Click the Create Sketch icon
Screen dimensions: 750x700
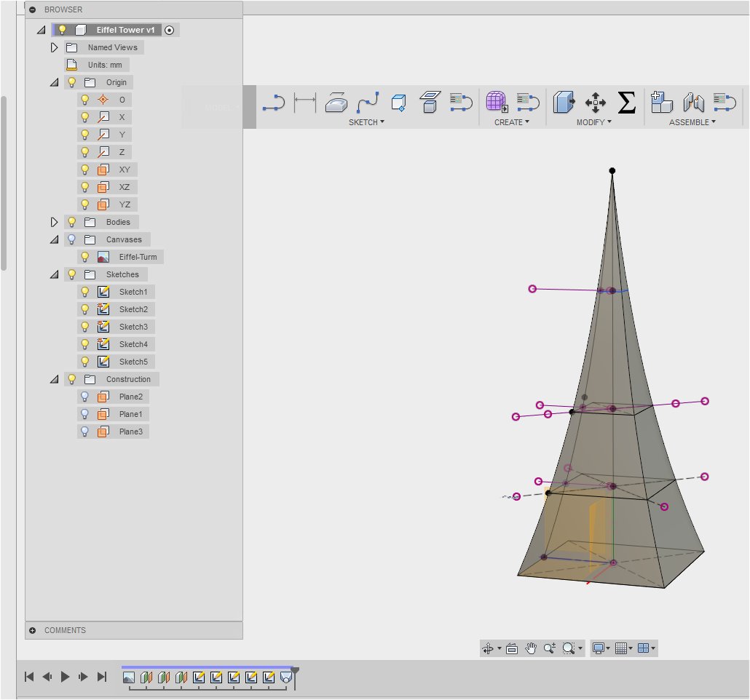[336, 103]
